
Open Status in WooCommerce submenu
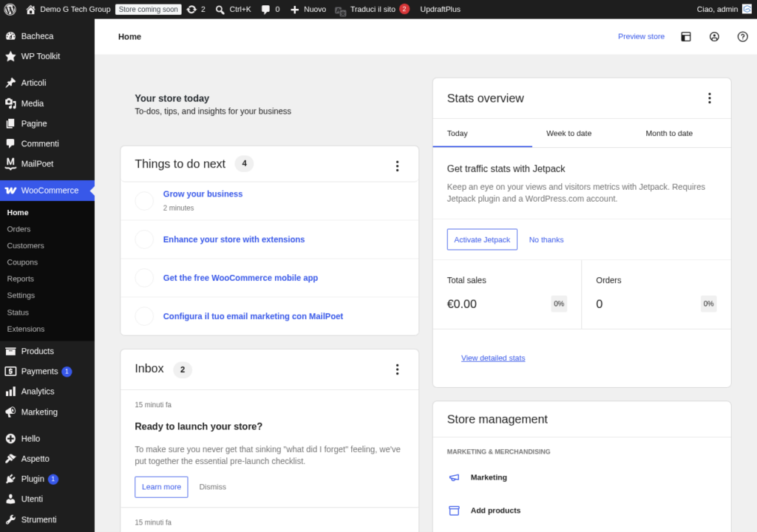(18, 313)
